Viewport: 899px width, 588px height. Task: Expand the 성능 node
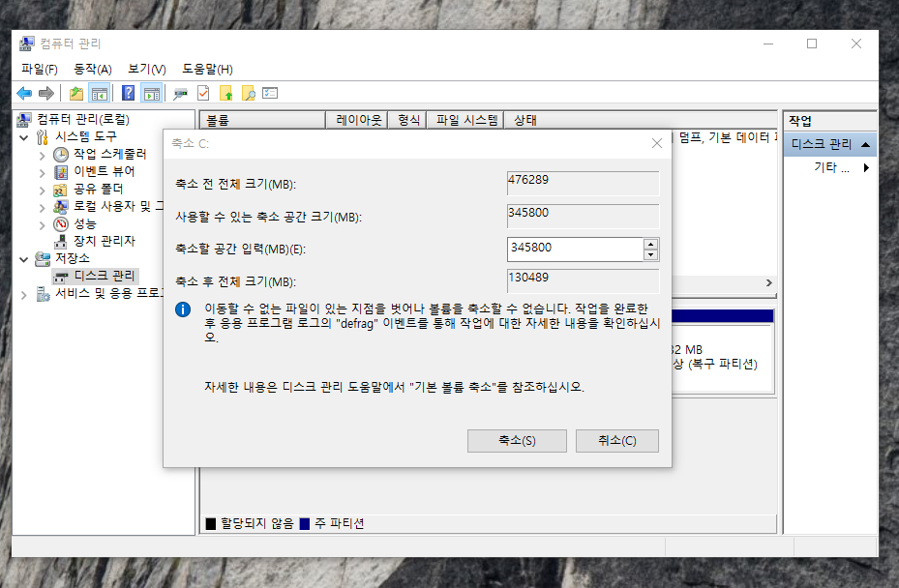point(42,224)
